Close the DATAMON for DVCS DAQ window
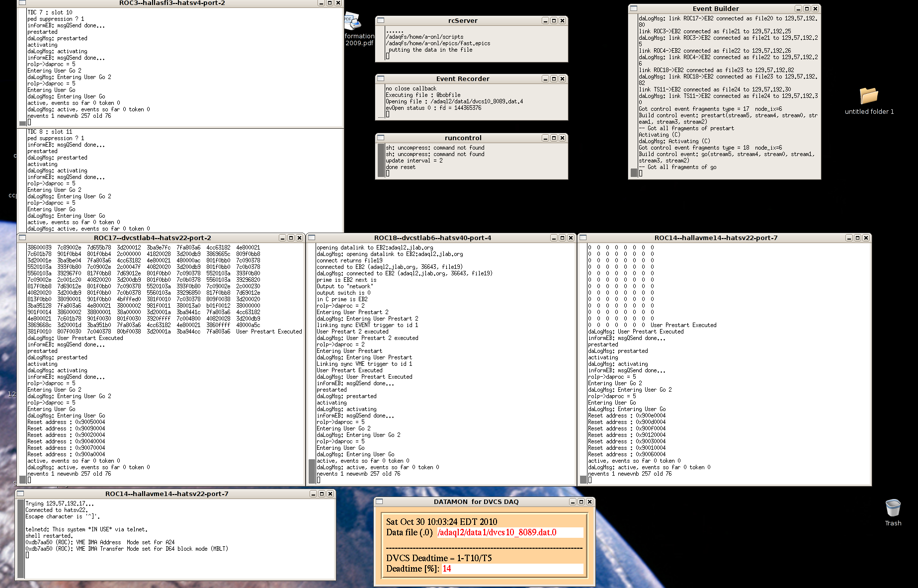 [589, 502]
